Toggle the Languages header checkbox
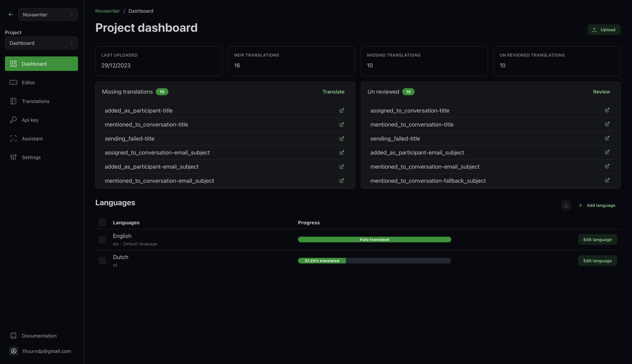The height and width of the screenshot is (364, 632). [x=102, y=222]
